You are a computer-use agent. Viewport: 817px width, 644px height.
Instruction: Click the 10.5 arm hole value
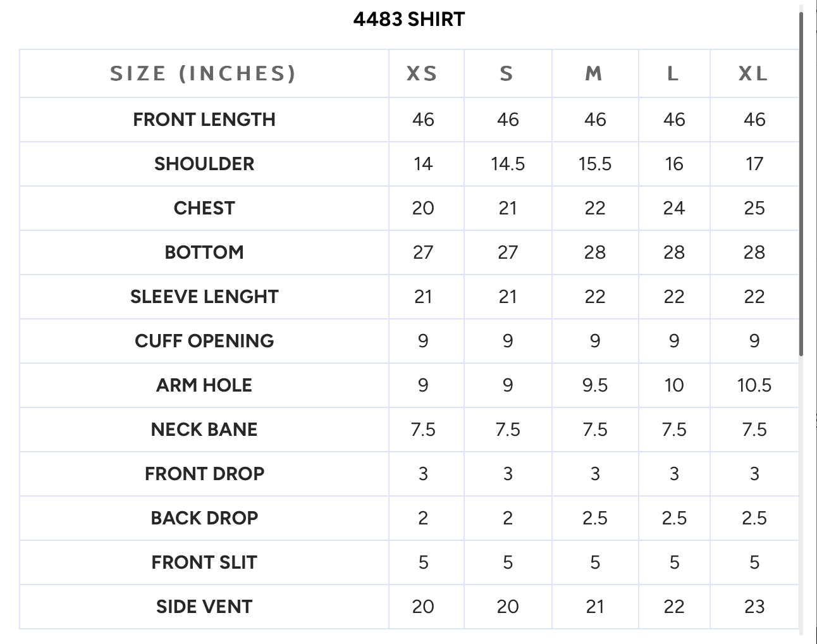pos(754,385)
